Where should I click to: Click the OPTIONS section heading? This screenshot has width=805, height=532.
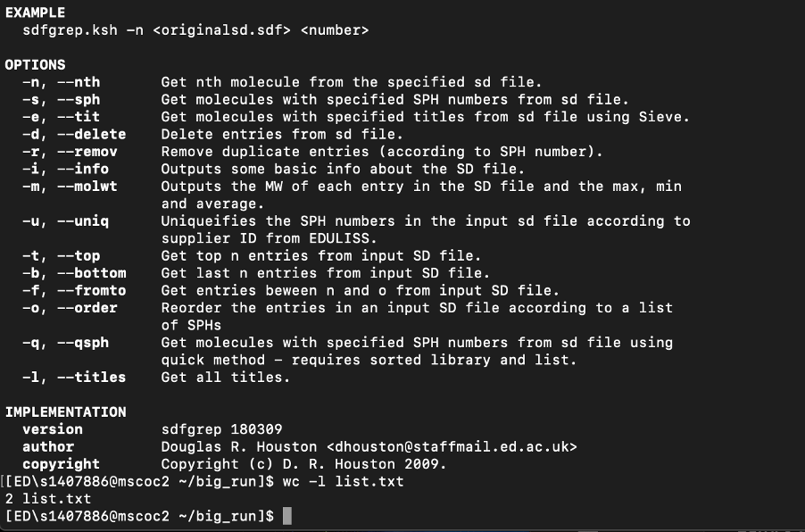(x=36, y=64)
